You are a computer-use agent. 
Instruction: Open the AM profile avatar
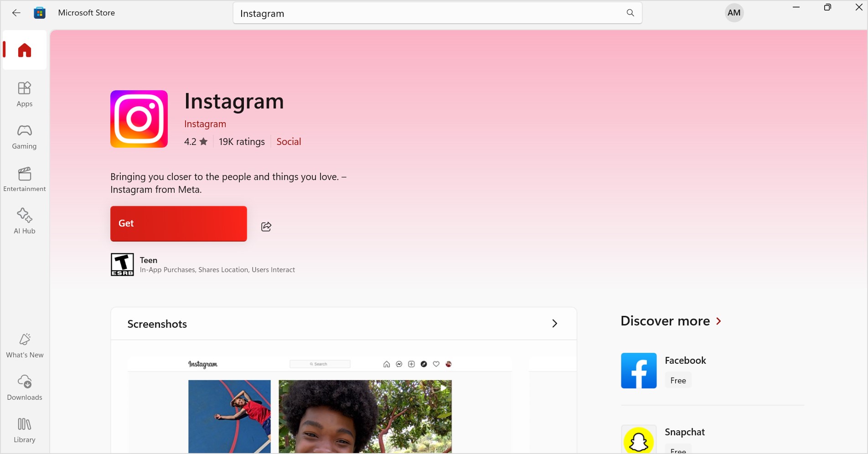[x=734, y=13]
